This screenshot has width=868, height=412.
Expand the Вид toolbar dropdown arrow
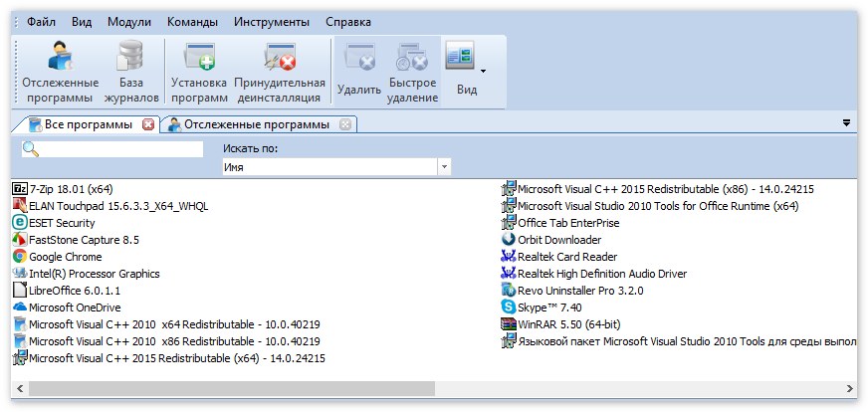click(483, 71)
